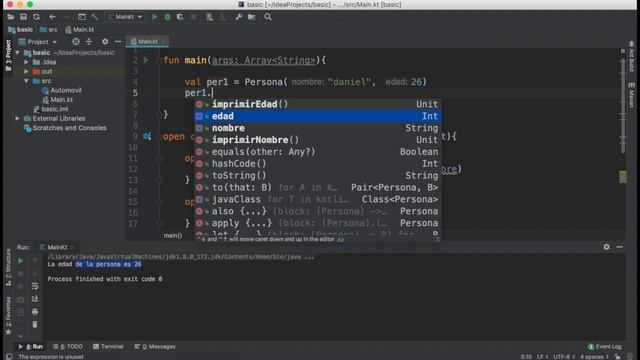The height and width of the screenshot is (360, 640).
Task: Click the Main.kt breadcrumb in the navigation bar
Action: (x=80, y=29)
